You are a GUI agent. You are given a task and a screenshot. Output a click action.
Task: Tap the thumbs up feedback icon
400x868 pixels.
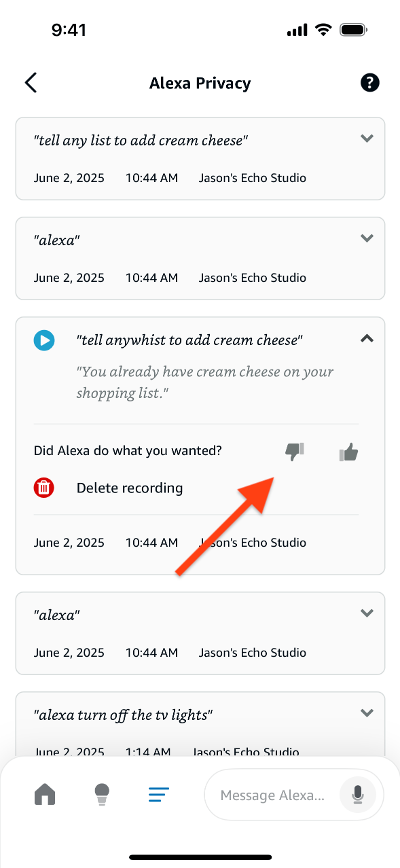click(x=348, y=452)
